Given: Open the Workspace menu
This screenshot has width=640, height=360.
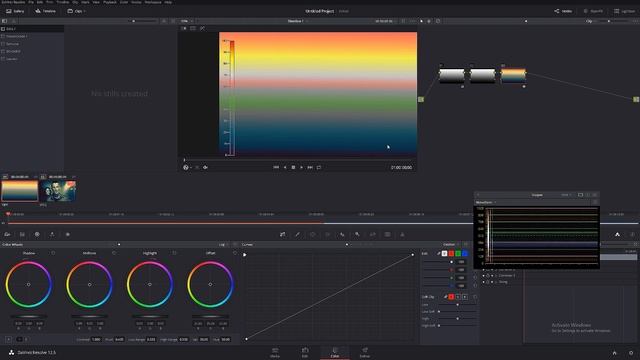Looking at the screenshot, I should [153, 2].
